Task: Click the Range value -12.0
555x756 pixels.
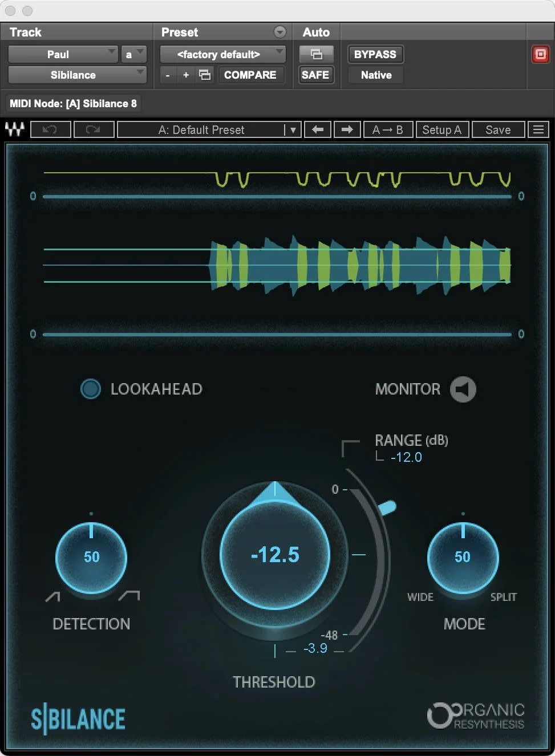Action: coord(406,457)
